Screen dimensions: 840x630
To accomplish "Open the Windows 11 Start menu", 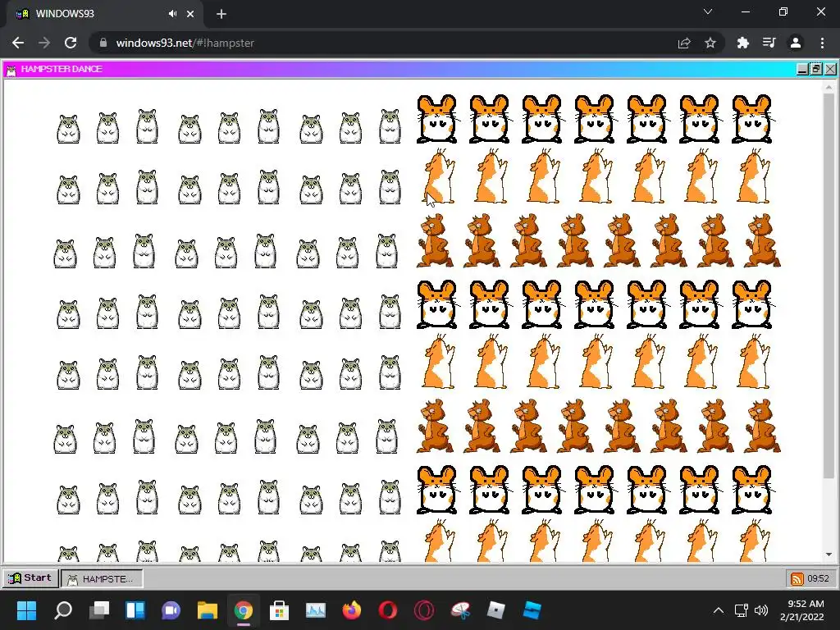I will (x=26, y=610).
